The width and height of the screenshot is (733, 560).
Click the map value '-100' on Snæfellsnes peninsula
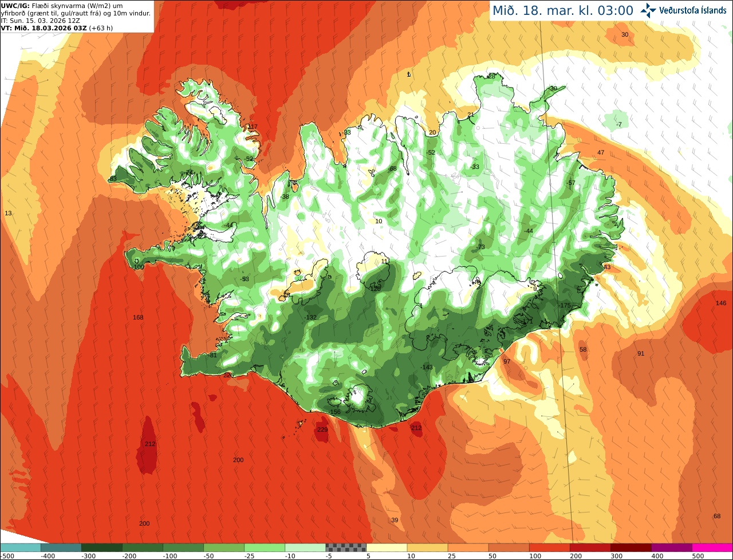[138, 267]
